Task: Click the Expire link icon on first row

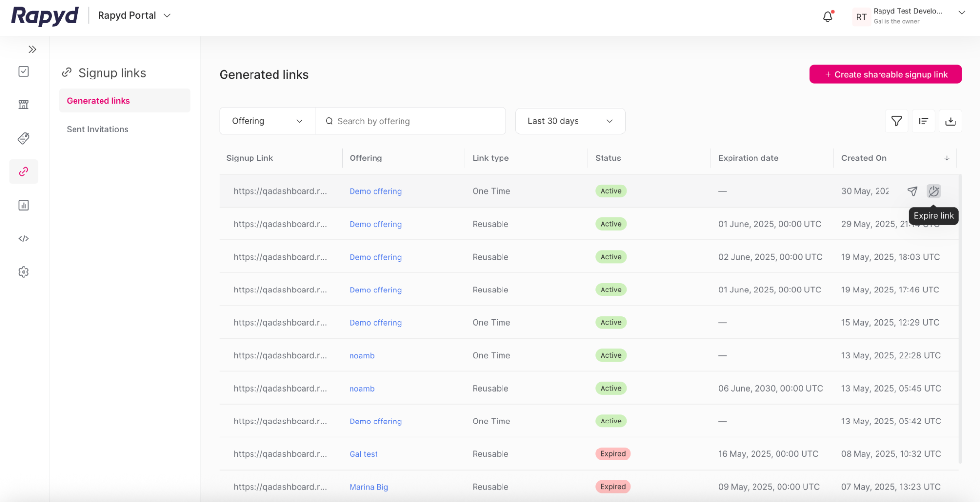Action: (933, 191)
